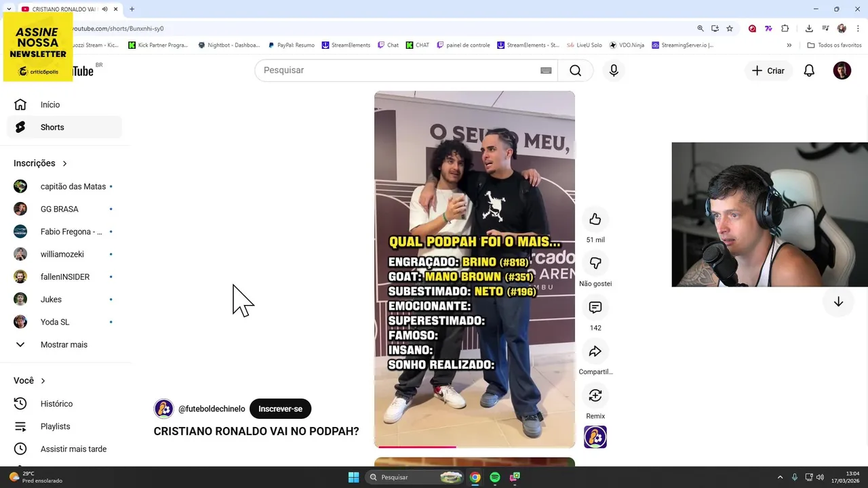
Task: Open Kick Partner Program bookmark
Action: 159,45
